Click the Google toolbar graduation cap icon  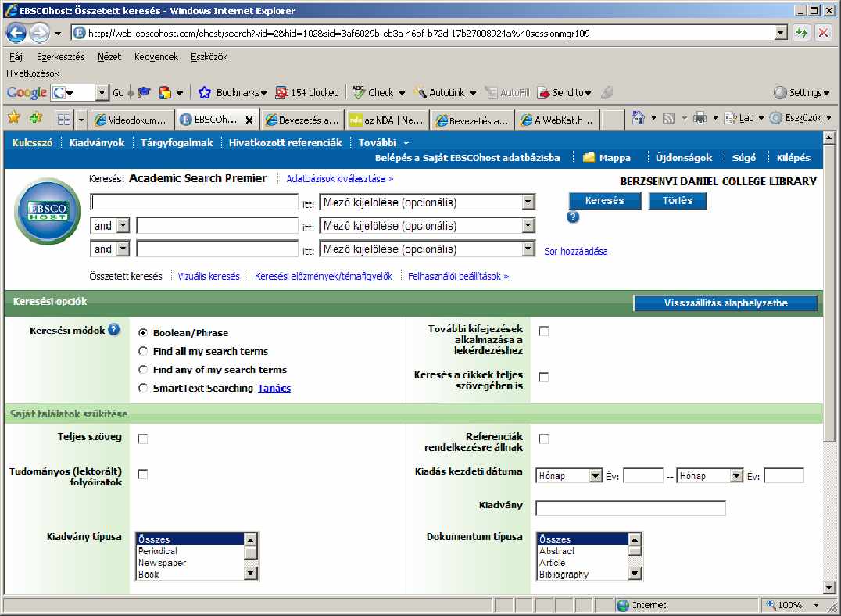coord(144,92)
